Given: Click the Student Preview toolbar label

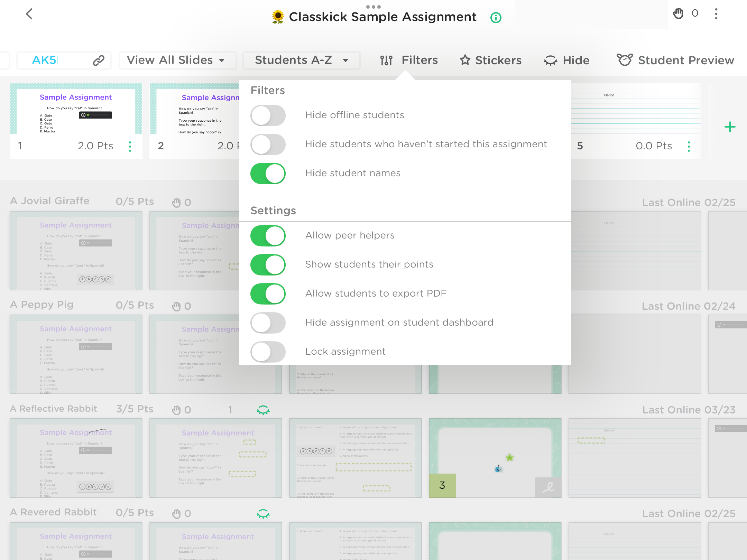Looking at the screenshot, I should pyautogui.click(x=686, y=60).
